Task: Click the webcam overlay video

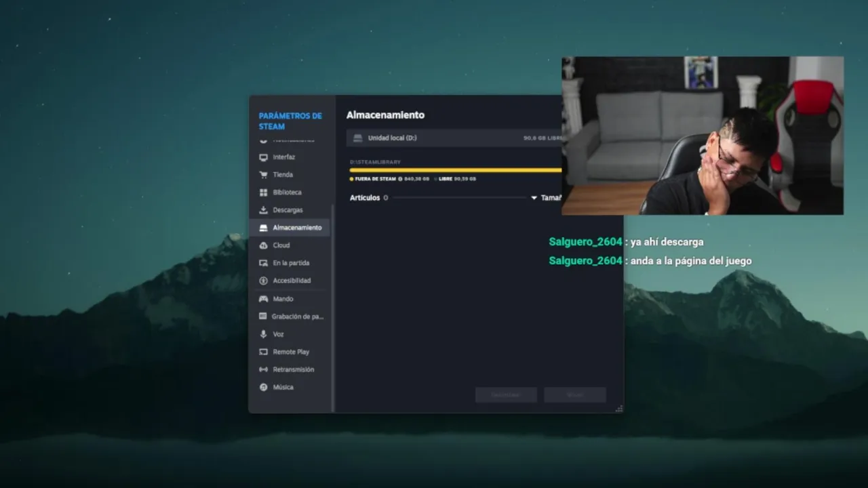Action: point(703,136)
